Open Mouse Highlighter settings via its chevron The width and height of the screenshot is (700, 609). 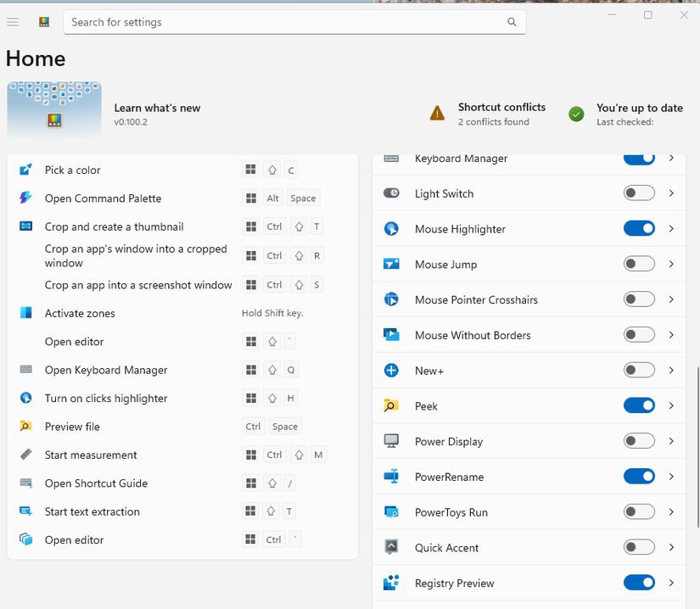[x=671, y=228]
